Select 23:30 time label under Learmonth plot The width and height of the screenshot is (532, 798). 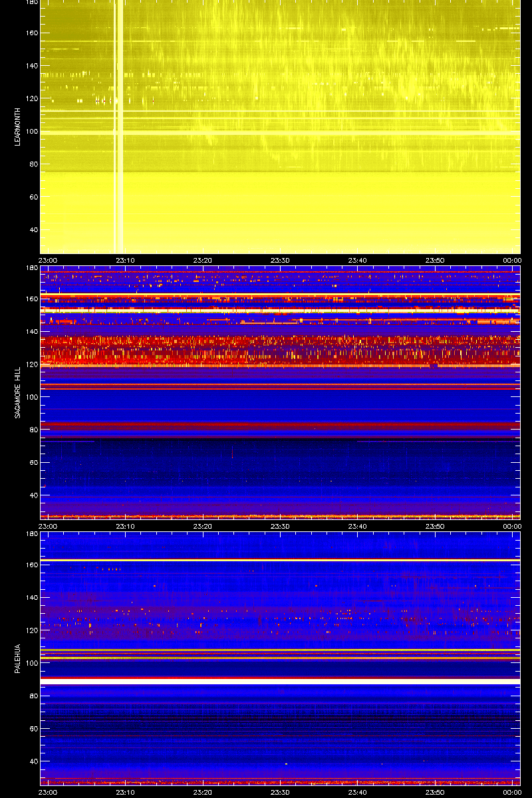point(280,261)
